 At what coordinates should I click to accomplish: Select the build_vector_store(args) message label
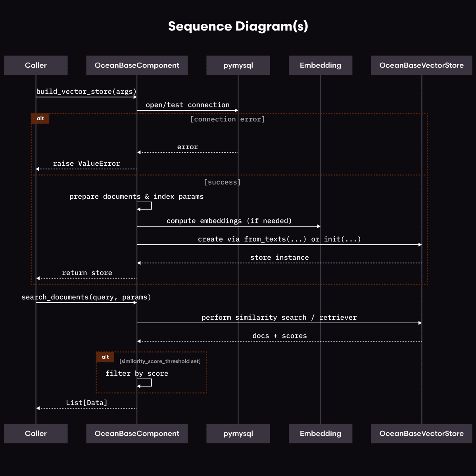click(86, 92)
